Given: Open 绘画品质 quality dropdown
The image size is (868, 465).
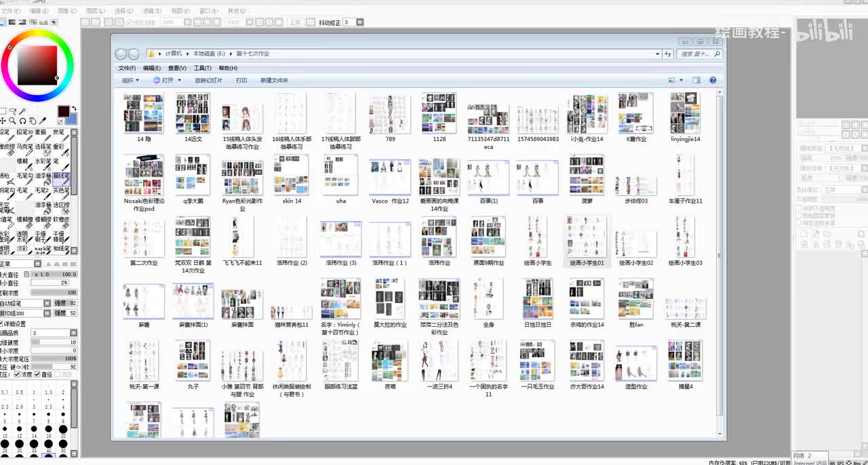Looking at the screenshot, I should point(73,333).
